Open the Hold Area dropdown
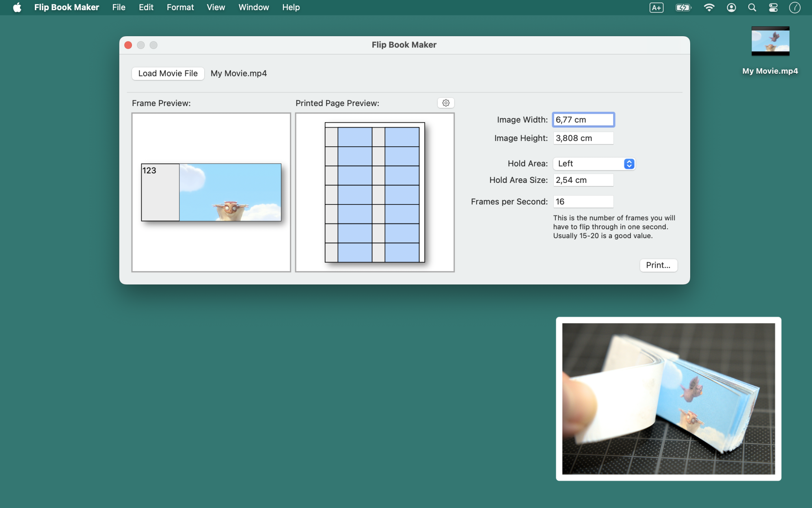 pos(594,163)
